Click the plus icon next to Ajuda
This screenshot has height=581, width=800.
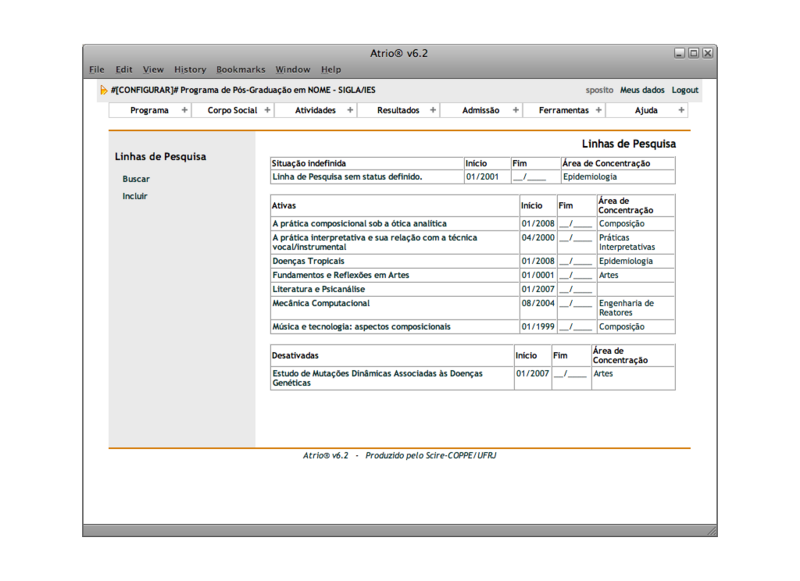tap(682, 111)
